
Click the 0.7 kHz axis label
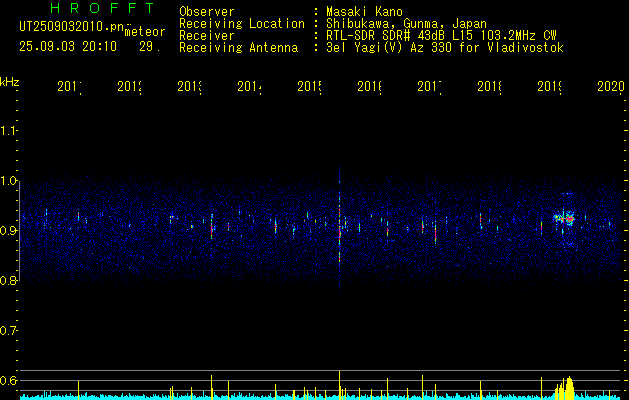coord(8,331)
